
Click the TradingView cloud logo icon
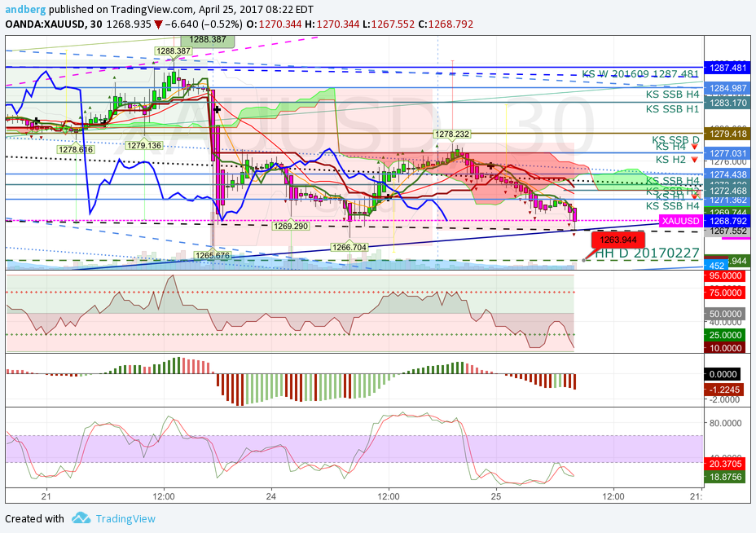[x=81, y=518]
